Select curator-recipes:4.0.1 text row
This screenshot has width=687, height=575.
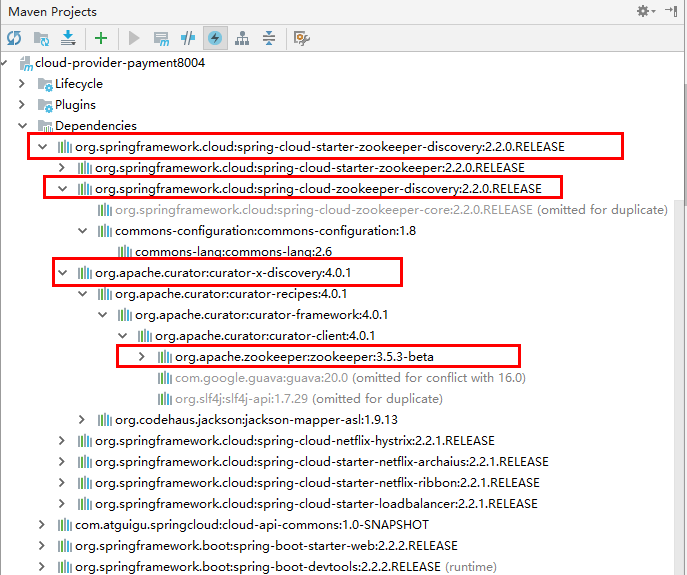point(231,294)
